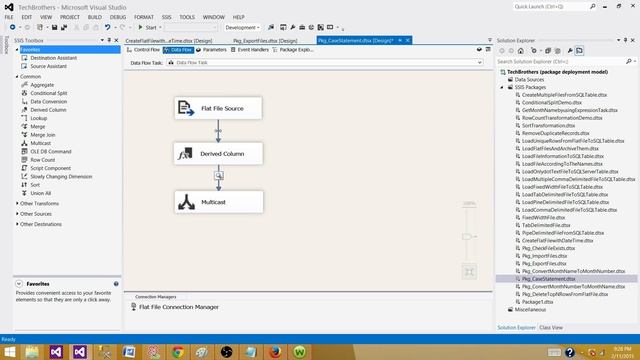Select Destination Assistant in Favorites

53,58
